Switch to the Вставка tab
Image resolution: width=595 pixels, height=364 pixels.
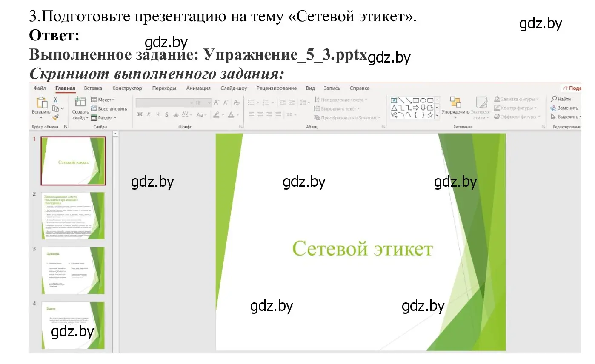(93, 88)
